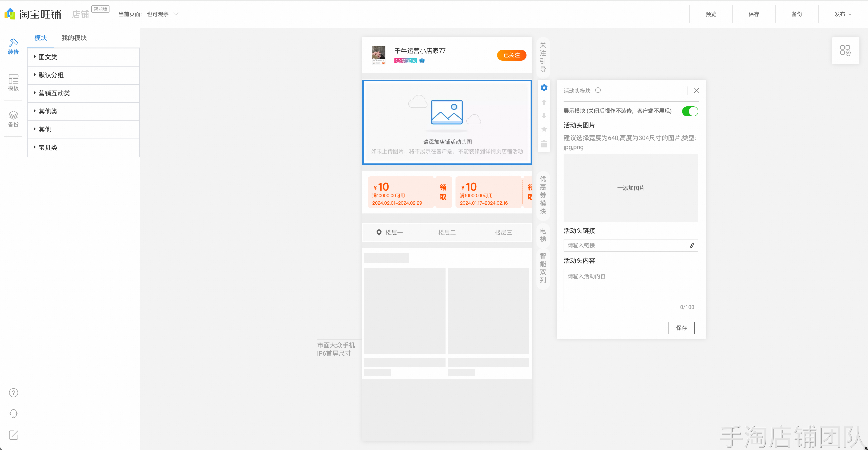
Task: Move module down with arrow icon
Action: [544, 116]
